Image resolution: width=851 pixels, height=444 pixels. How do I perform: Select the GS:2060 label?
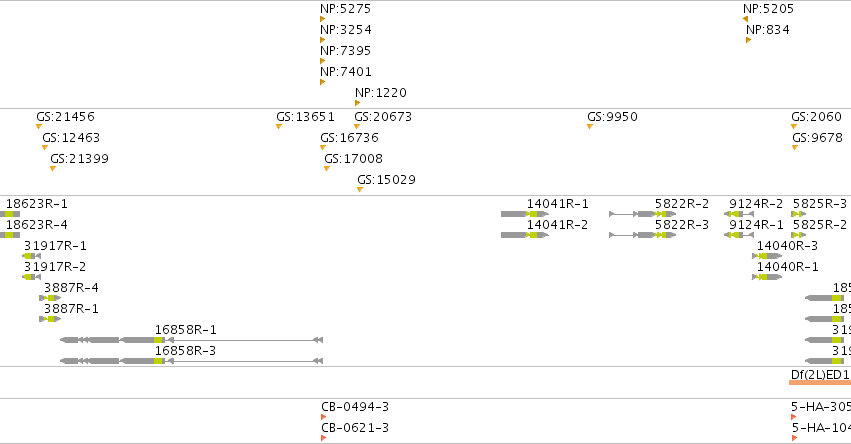point(816,117)
